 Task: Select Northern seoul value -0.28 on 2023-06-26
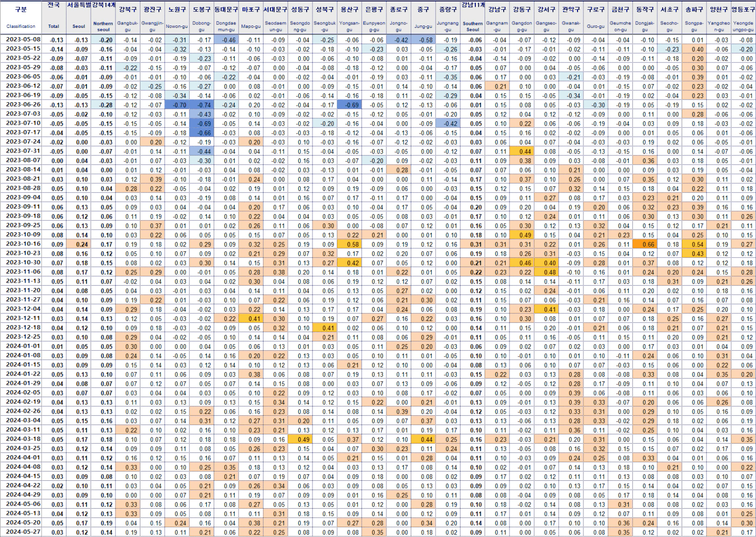(103, 105)
